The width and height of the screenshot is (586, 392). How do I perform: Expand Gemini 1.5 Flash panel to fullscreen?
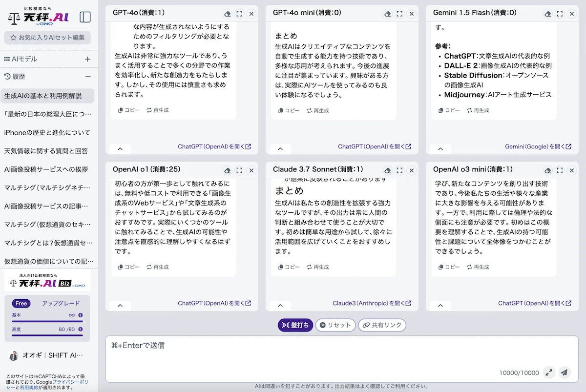[x=560, y=14]
